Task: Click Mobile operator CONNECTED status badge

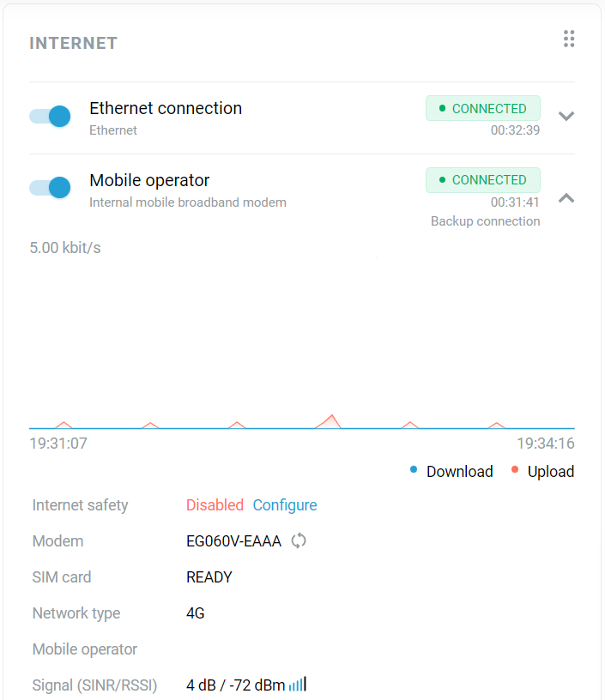Action: tap(482, 180)
